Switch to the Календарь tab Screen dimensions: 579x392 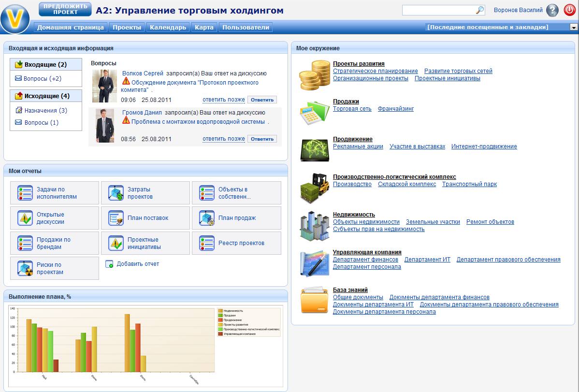point(168,28)
